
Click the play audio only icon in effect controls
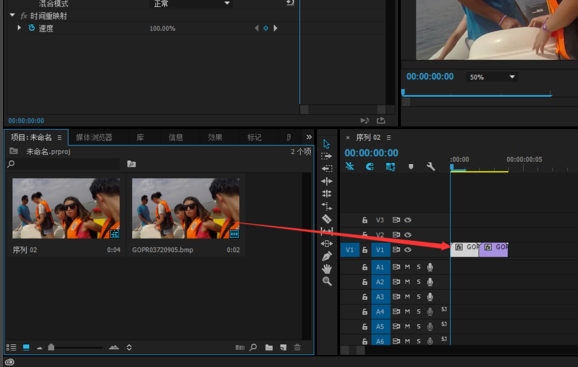point(365,120)
